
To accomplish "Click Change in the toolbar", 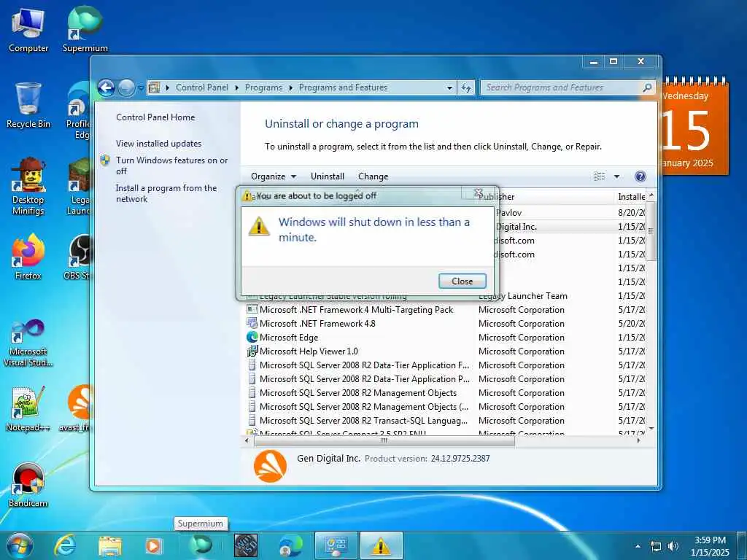I will click(373, 176).
